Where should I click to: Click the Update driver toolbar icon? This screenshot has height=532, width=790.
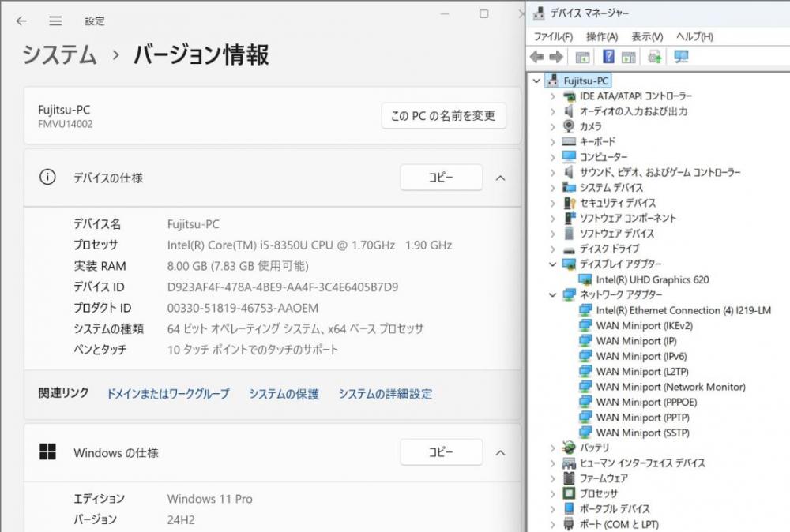coord(654,57)
